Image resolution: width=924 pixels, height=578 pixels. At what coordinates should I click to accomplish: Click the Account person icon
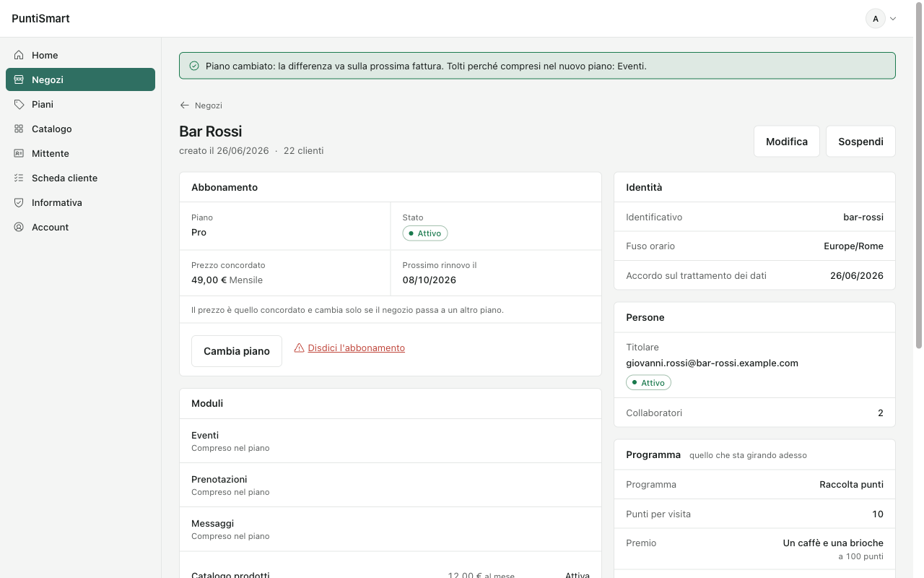tap(19, 227)
